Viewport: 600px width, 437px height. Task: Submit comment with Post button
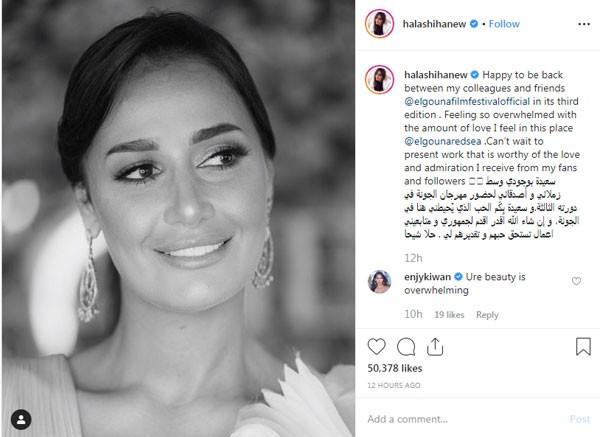580,419
